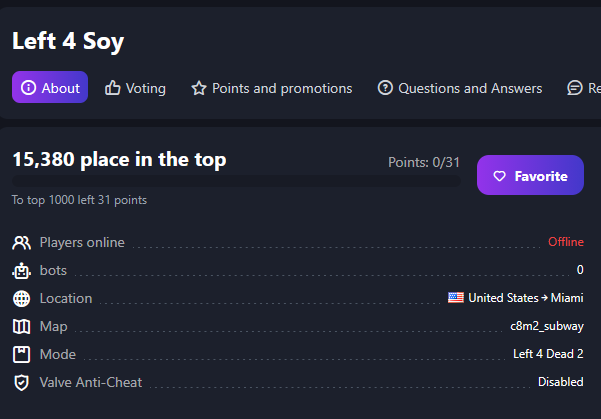The height and width of the screenshot is (419, 601).
Task: Click the Location globe icon
Action: click(21, 298)
